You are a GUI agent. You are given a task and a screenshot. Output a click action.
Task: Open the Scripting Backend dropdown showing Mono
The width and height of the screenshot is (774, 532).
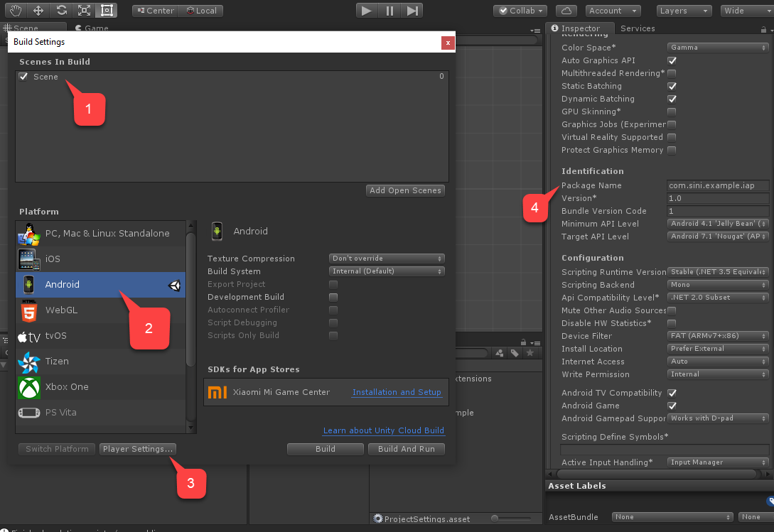717,284
